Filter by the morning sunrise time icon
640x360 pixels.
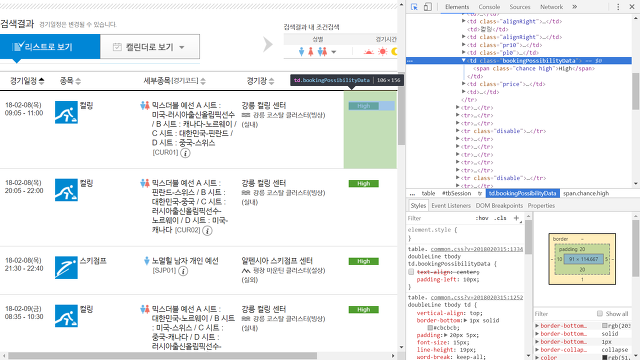(369, 52)
